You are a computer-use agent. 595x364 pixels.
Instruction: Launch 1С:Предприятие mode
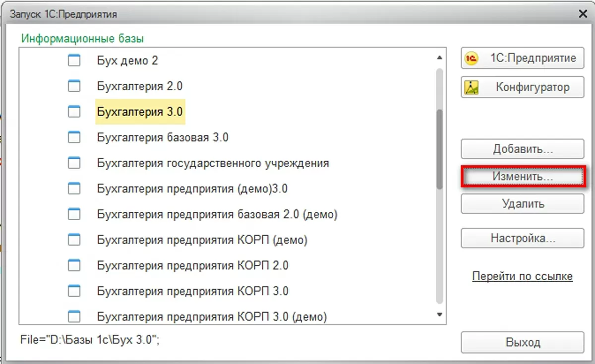pos(523,58)
